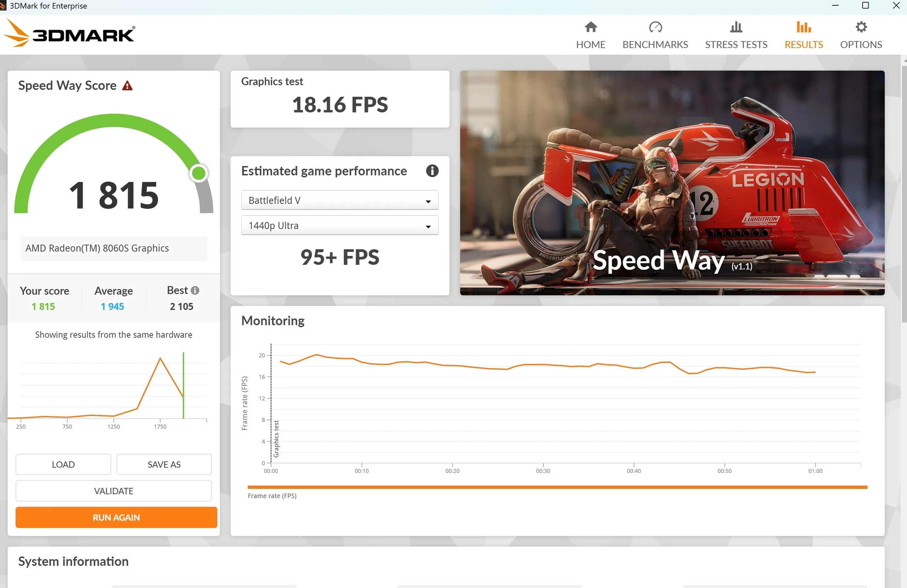907x588 pixels.
Task: Click the VALIDATE button
Action: pyautogui.click(x=114, y=491)
